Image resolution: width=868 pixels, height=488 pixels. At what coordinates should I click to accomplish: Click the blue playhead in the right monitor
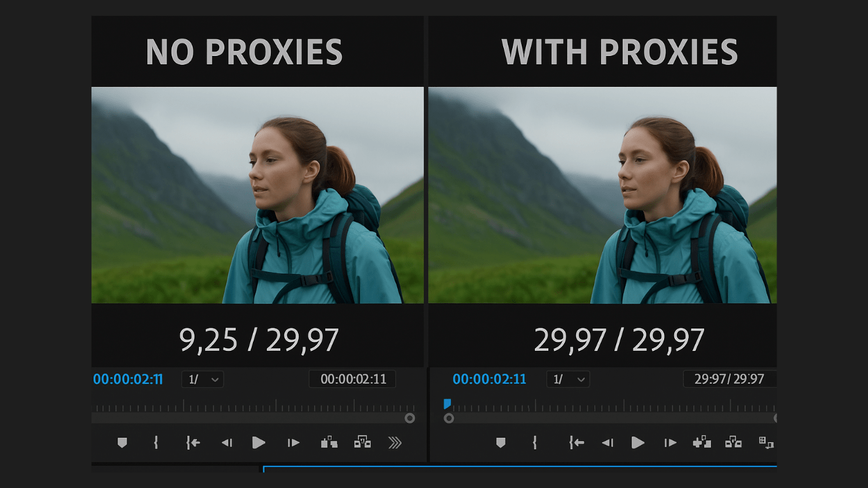click(x=447, y=404)
